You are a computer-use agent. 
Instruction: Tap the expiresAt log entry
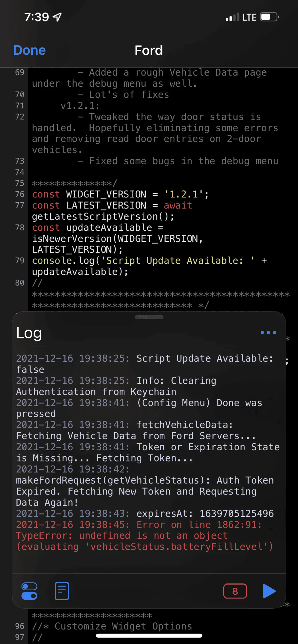click(145, 514)
